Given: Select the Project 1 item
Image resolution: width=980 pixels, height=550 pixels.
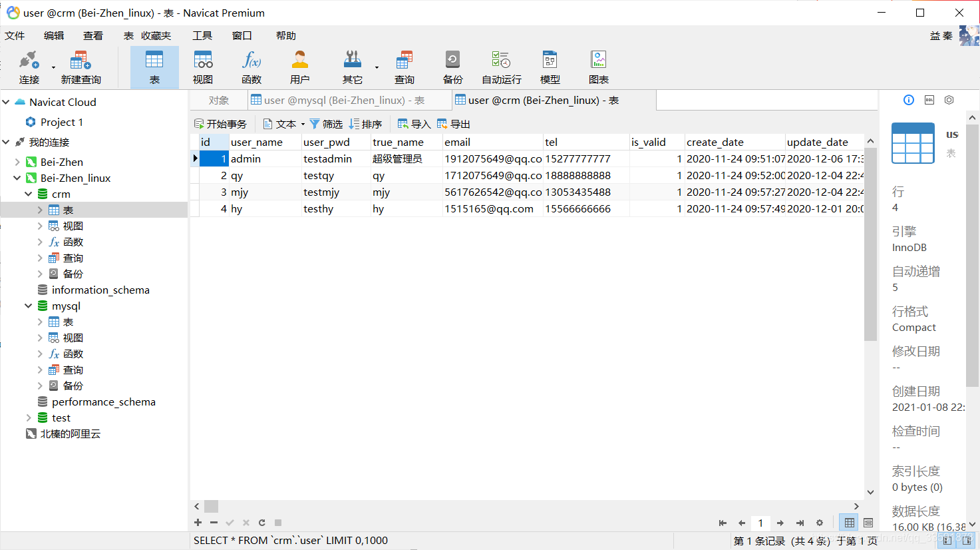Looking at the screenshot, I should pos(61,122).
